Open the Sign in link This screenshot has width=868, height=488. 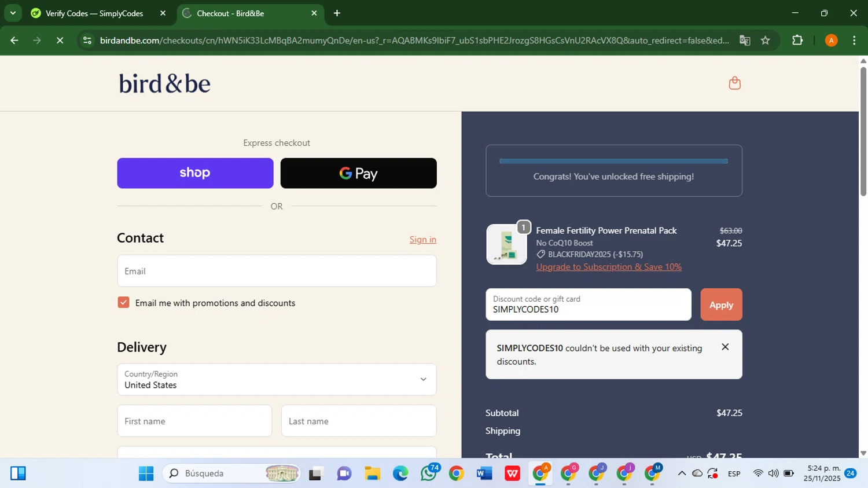423,240
